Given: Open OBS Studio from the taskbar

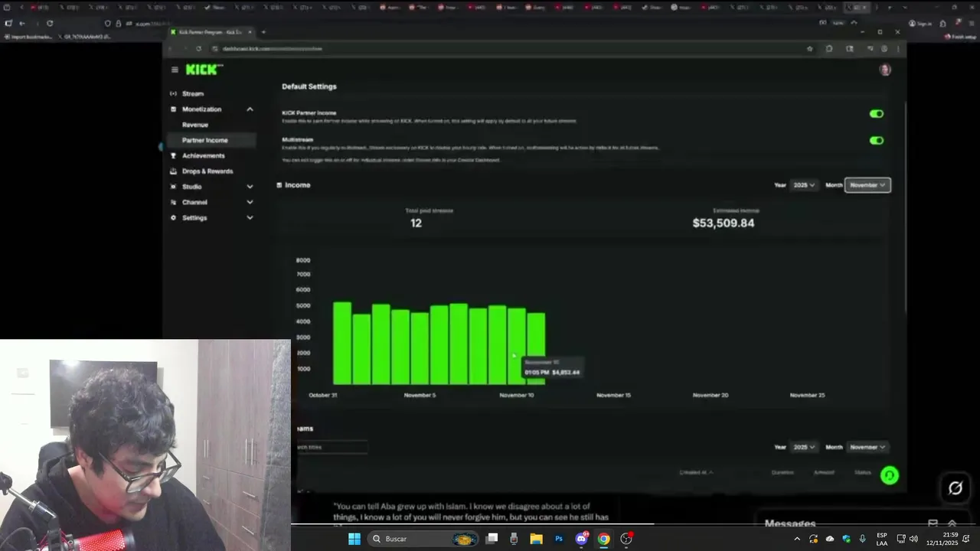Looking at the screenshot, I should (626, 539).
